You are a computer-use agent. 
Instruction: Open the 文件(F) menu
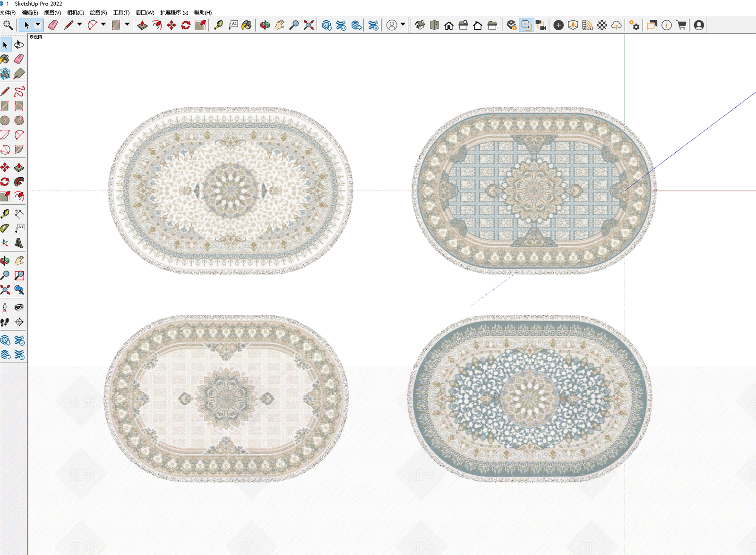(x=8, y=13)
